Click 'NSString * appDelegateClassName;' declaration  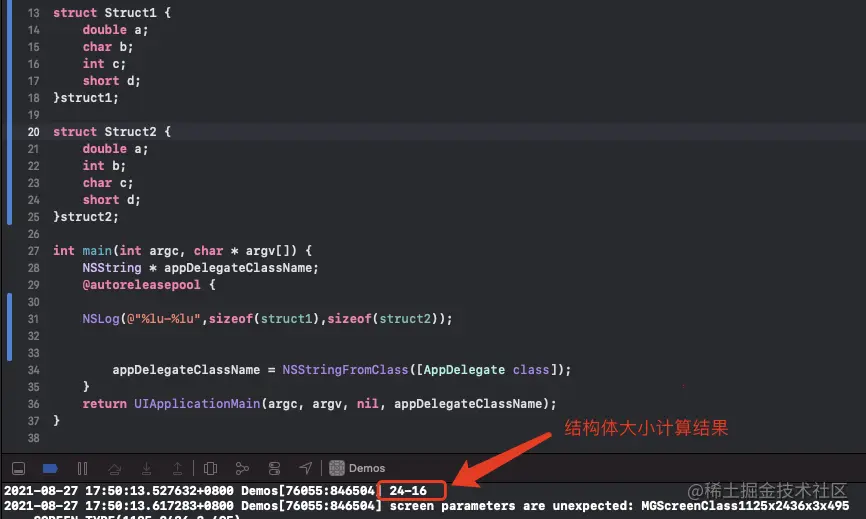click(200, 268)
